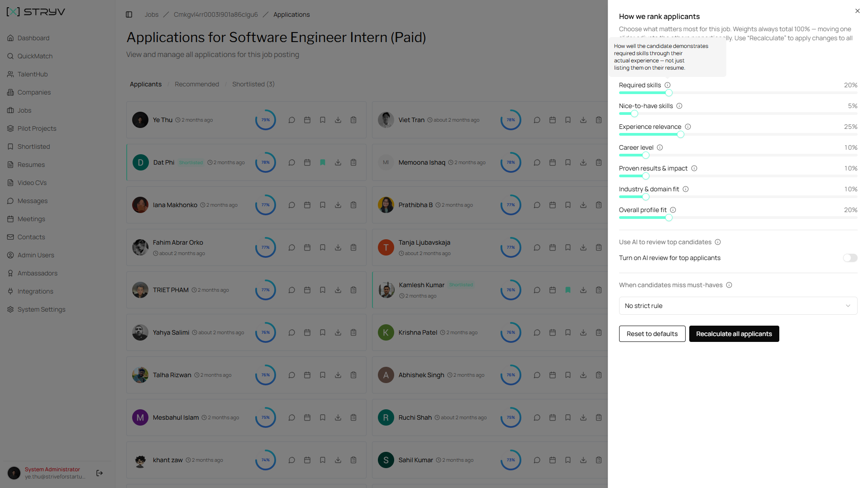Screen dimensions: 868x488
Task: Click the Career level slider handle
Action: click(x=646, y=155)
